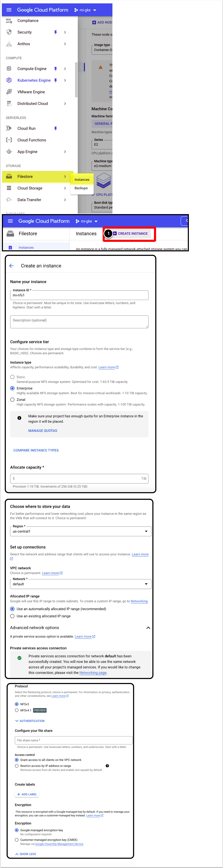This screenshot has height=868, width=223.
Task: Click the help icon beside Restrict access
Action: pyautogui.click(x=107, y=766)
